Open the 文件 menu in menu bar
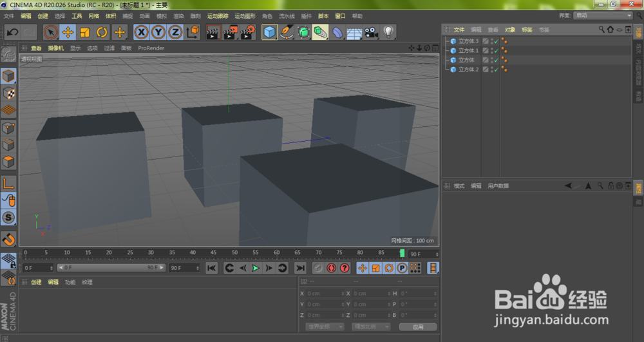 (9, 16)
